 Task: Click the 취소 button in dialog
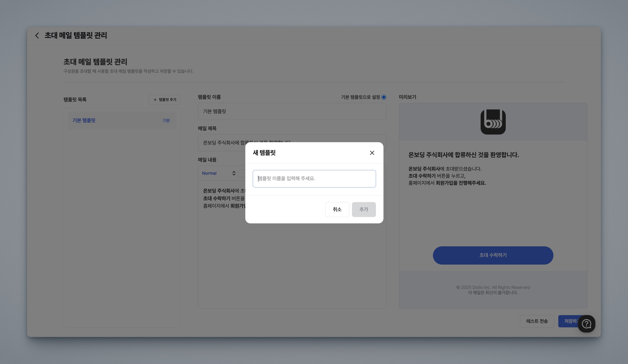coord(337,209)
